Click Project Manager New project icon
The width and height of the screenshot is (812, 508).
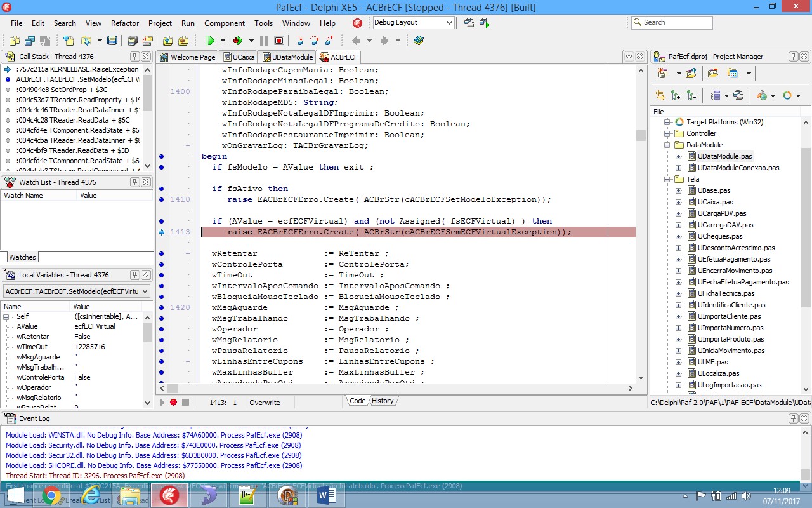[x=662, y=73]
